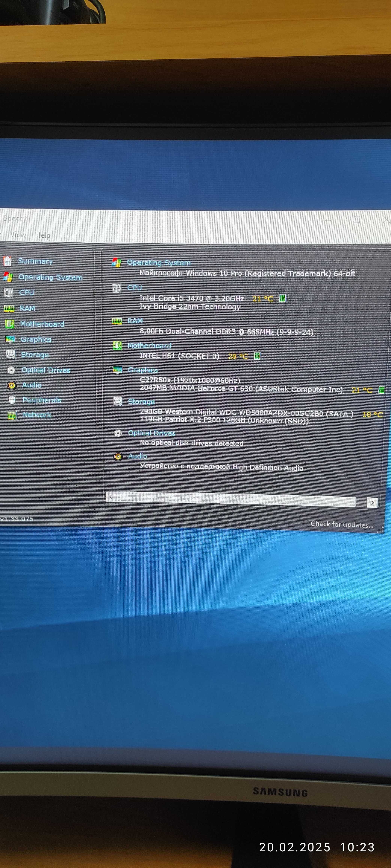Click the 'NVIDIA GeForce GT 630' text line

pyautogui.click(x=241, y=389)
